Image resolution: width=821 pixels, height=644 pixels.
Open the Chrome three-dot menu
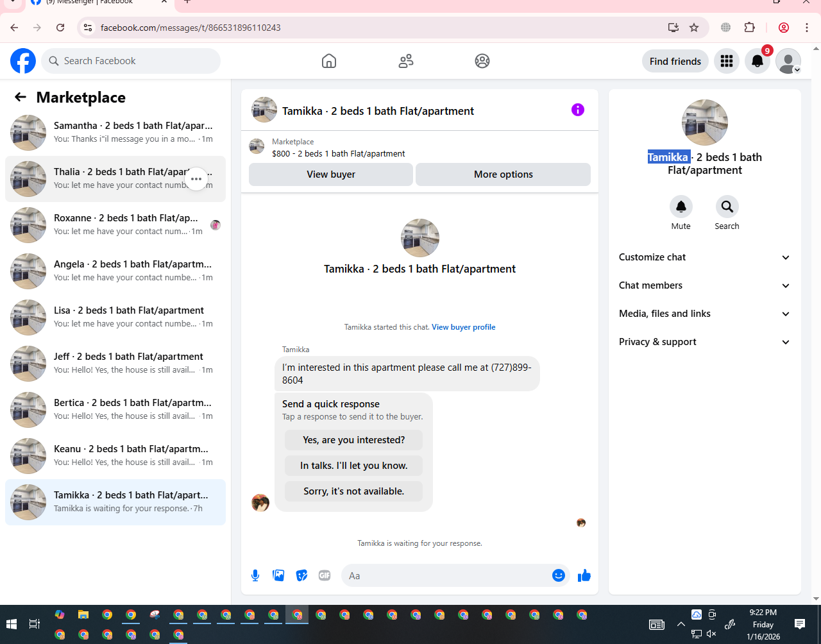click(x=807, y=28)
